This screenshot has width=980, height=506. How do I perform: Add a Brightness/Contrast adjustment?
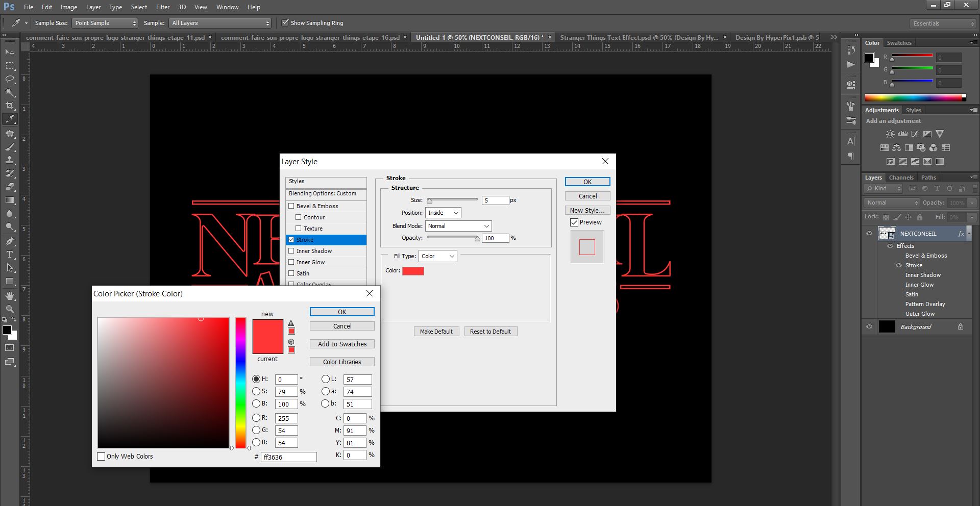point(890,134)
